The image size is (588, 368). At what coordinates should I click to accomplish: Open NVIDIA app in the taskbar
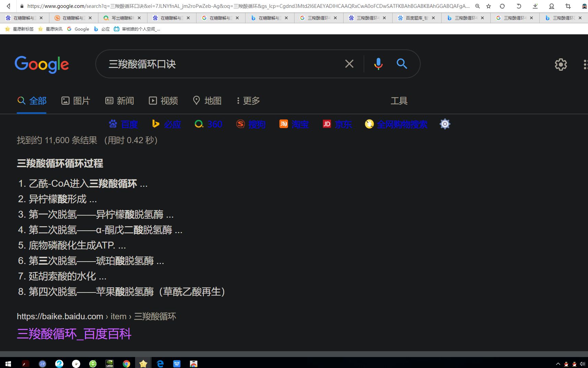click(110, 364)
